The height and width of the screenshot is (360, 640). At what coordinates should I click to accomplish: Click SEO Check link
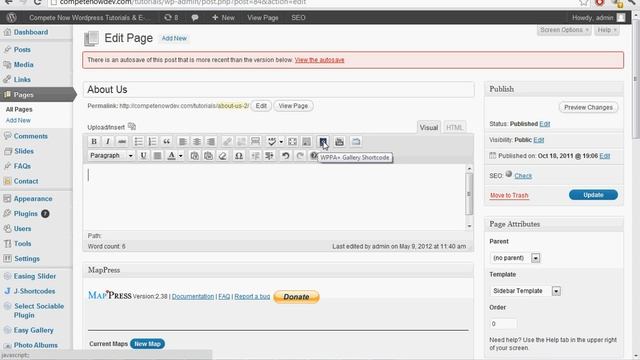[x=523, y=176]
